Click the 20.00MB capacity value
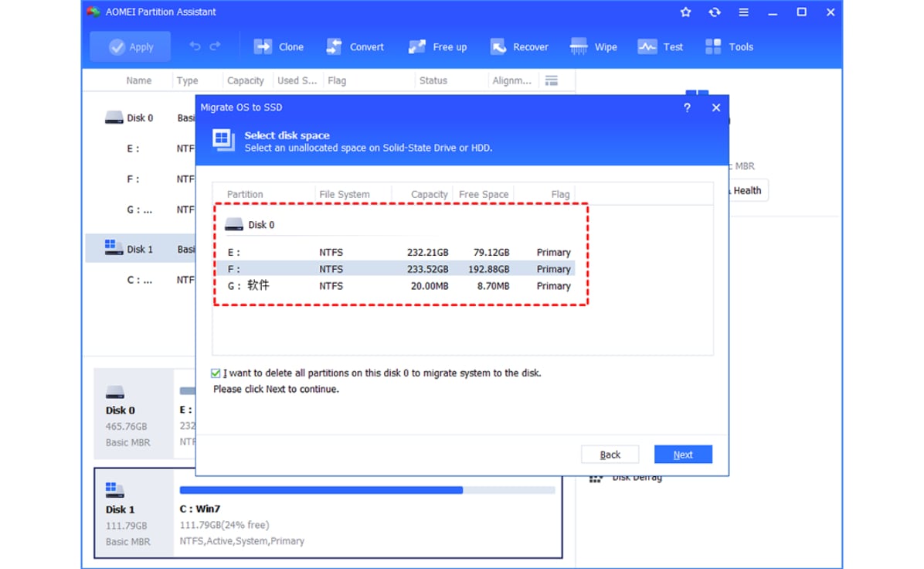Viewport: 924px width, 569px height. 430,286
